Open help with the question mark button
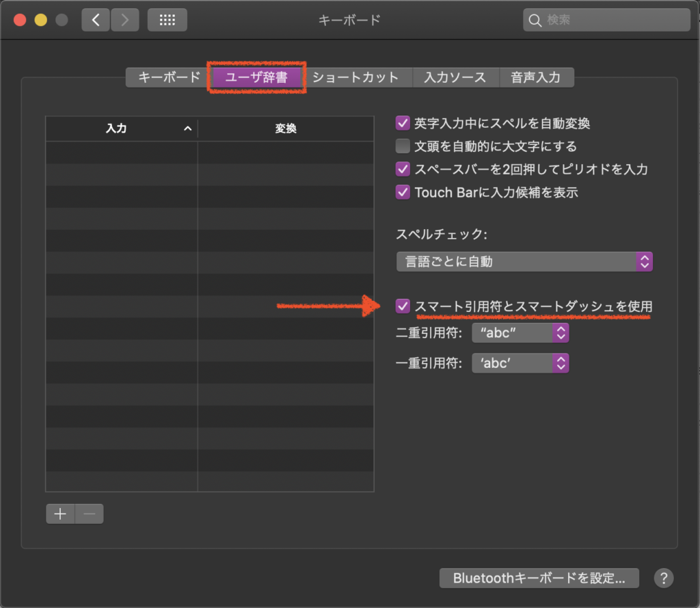This screenshot has height=608, width=700. [x=664, y=578]
